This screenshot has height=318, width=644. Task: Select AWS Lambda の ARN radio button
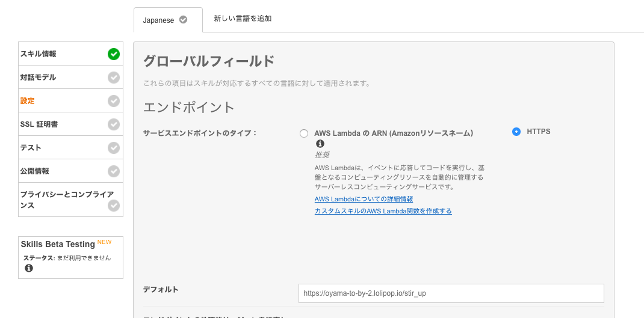coord(304,133)
